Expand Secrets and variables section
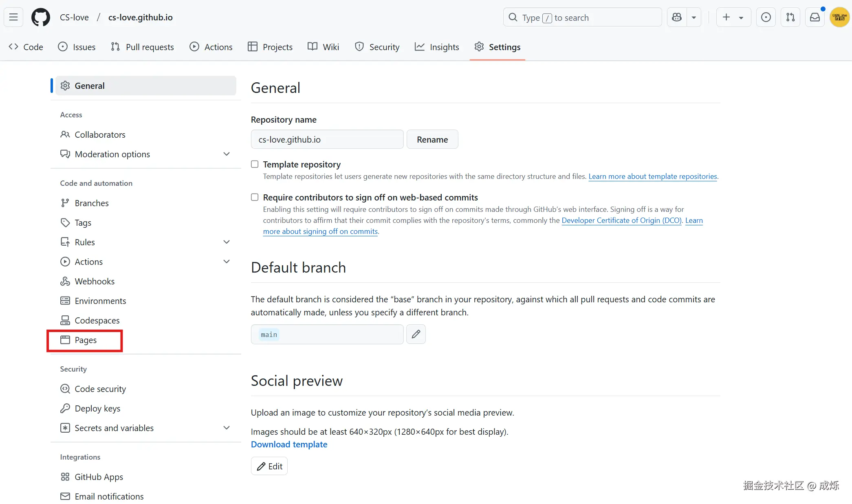The image size is (852, 504). pyautogui.click(x=227, y=428)
